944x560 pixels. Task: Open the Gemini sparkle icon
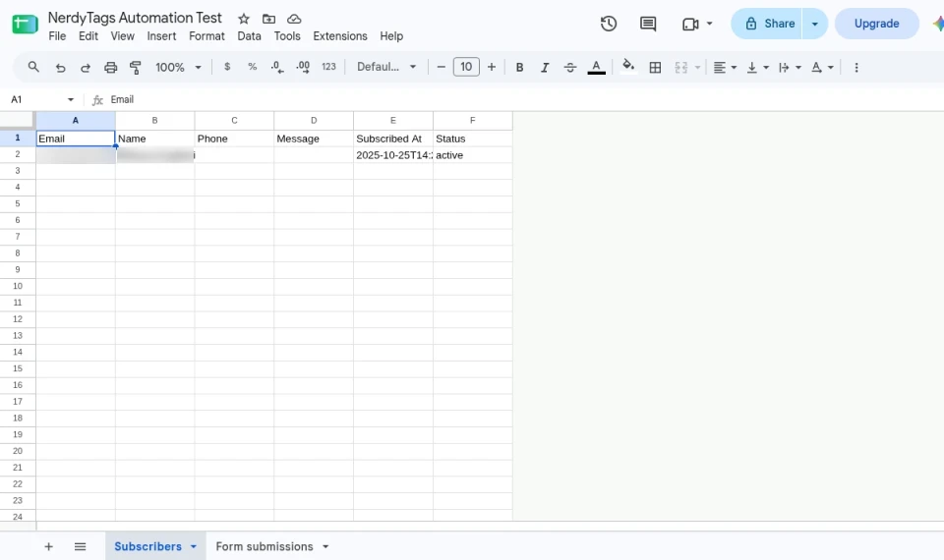(x=938, y=24)
